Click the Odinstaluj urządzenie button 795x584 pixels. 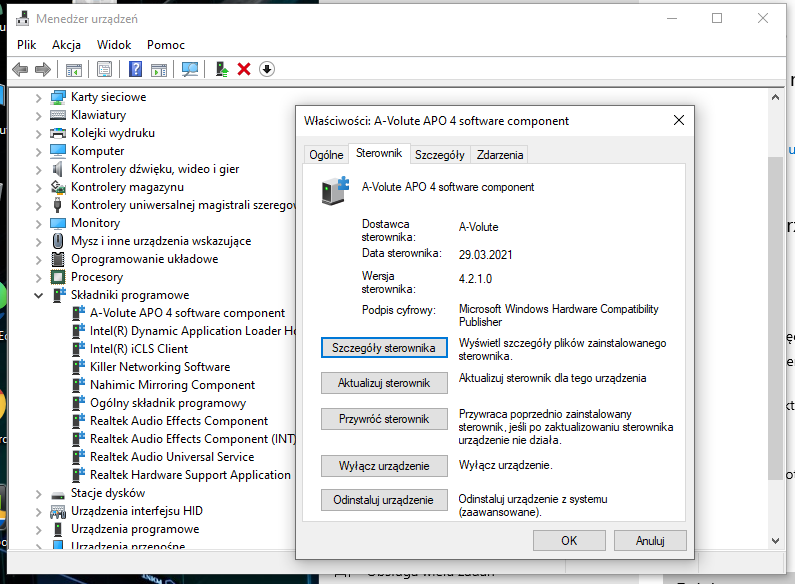click(x=384, y=500)
